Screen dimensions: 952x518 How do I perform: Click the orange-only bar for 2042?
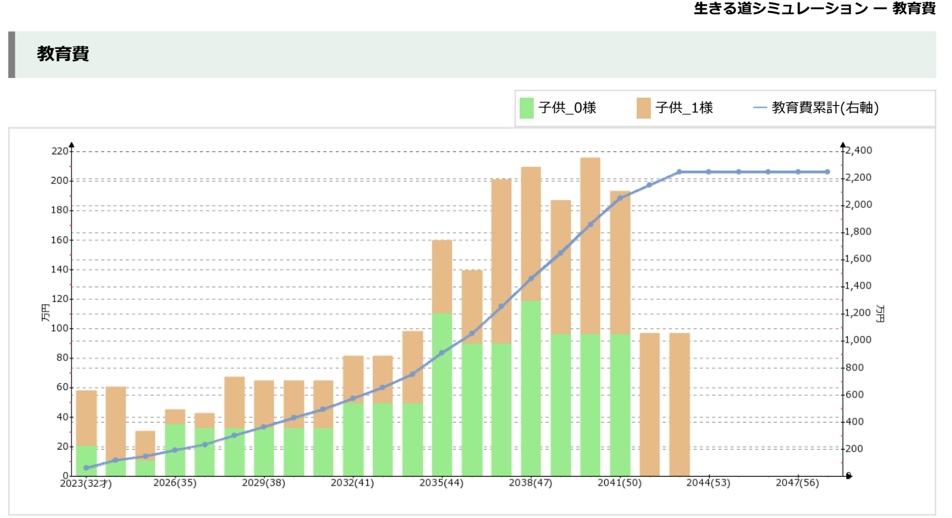(x=650, y=404)
